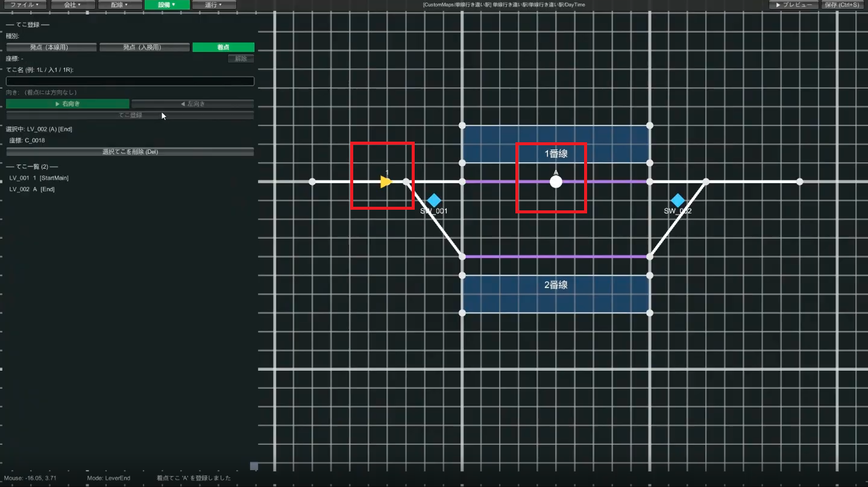This screenshot has height=487, width=868.
Task: Click the leftmost track endpoint node
Action: pyautogui.click(x=312, y=181)
